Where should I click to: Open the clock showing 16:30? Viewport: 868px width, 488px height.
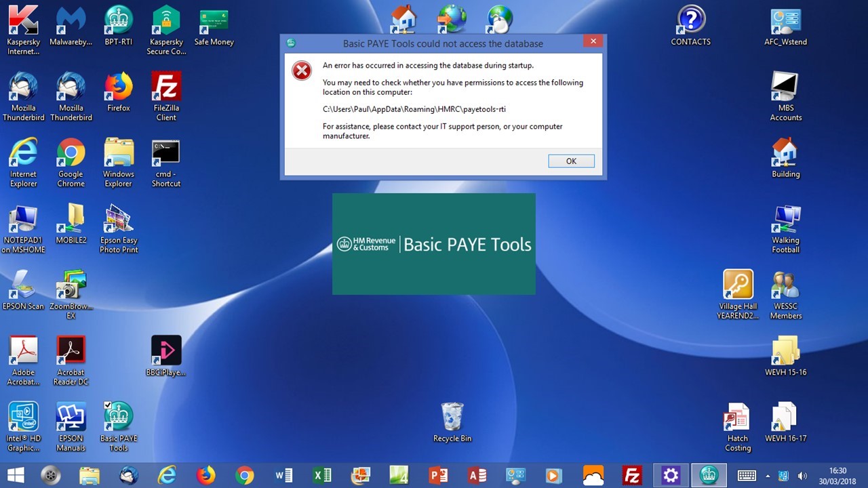[x=838, y=476]
